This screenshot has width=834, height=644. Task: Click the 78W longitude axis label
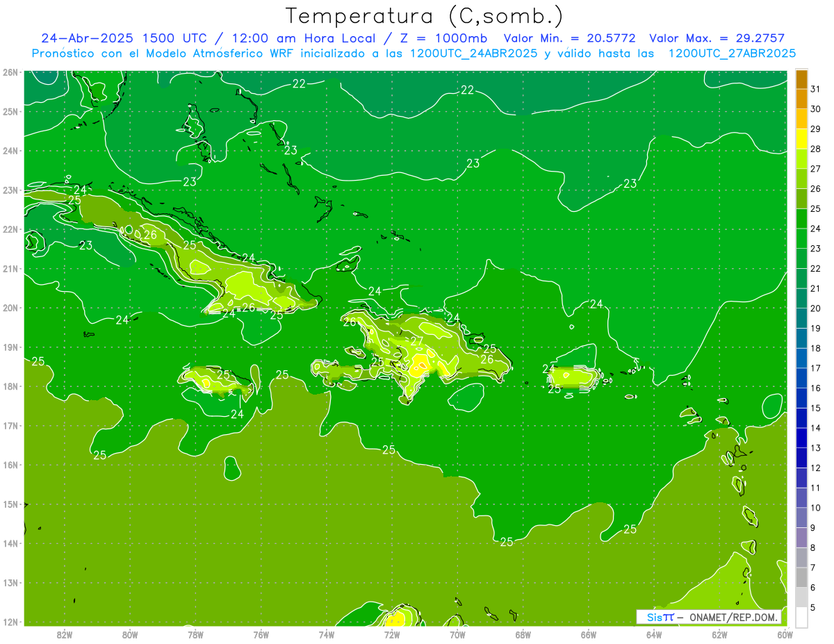[195, 634]
